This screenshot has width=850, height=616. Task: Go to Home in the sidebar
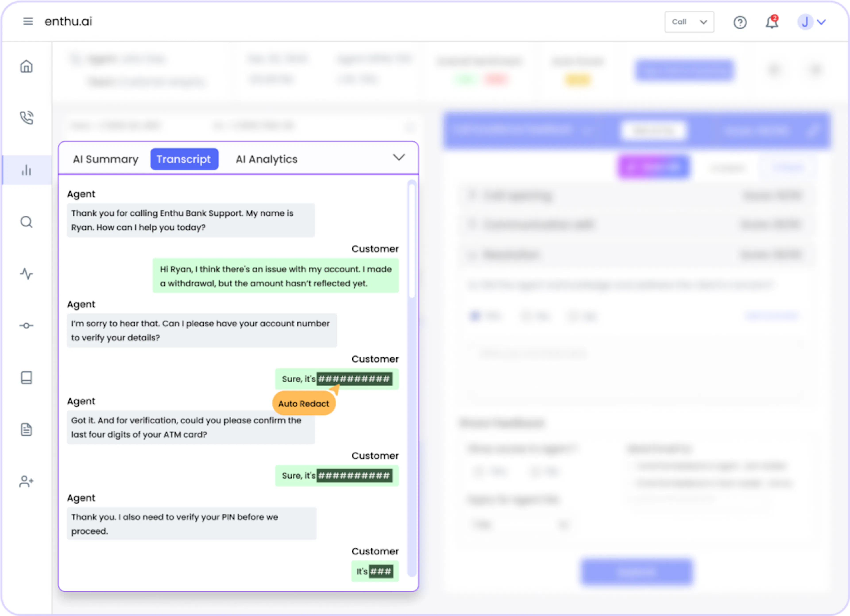click(26, 66)
